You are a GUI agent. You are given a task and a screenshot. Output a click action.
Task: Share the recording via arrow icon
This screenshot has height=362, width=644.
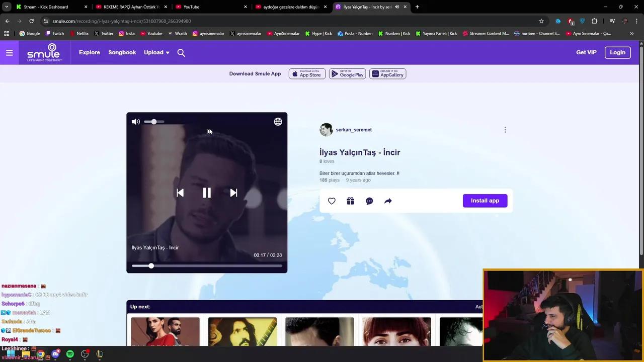pos(388,201)
